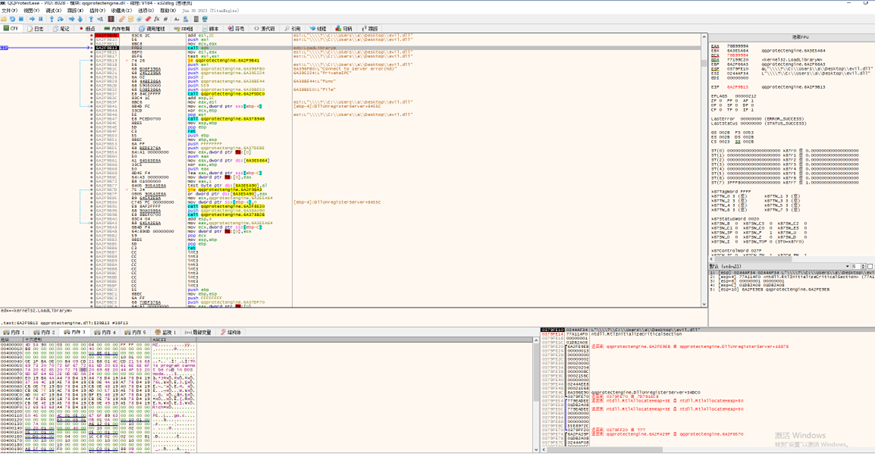The height and width of the screenshot is (454, 875).
Task: Click the Run button in the debug toolbar
Action: point(33,19)
